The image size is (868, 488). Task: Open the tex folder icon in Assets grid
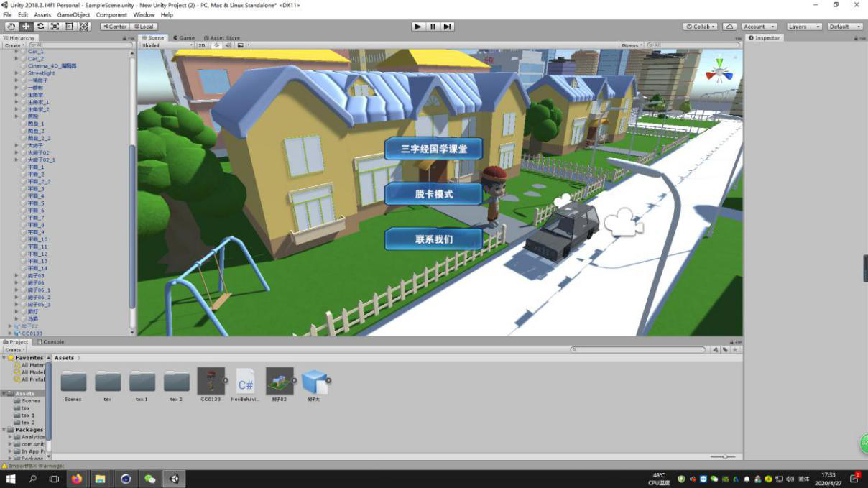click(x=108, y=381)
